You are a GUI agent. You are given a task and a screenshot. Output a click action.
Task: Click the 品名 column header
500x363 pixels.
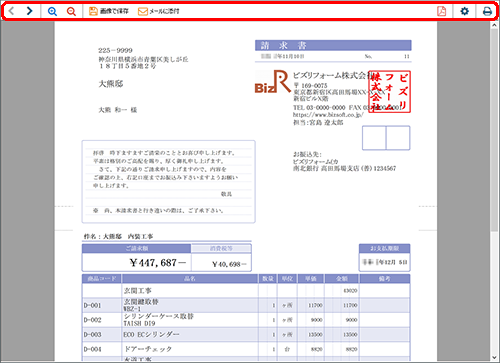[x=190, y=279]
